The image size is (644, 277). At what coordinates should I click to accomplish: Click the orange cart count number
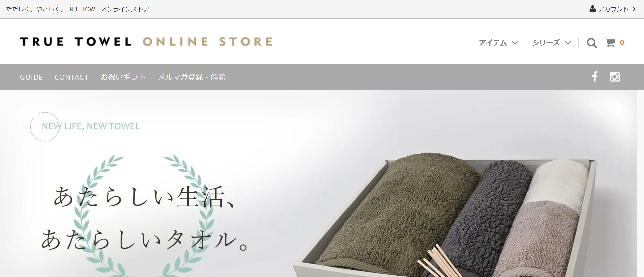click(x=622, y=43)
